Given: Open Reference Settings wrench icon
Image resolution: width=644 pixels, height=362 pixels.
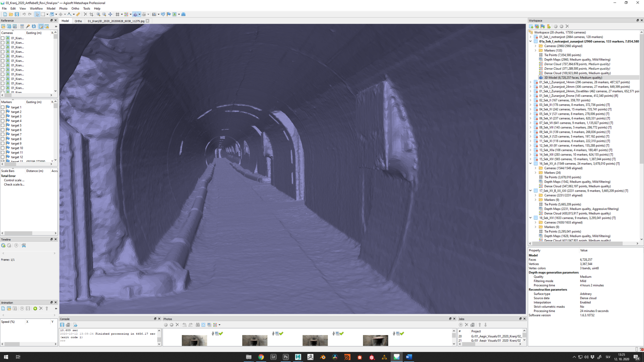Looking at the screenshot, I should [x=28, y=26].
